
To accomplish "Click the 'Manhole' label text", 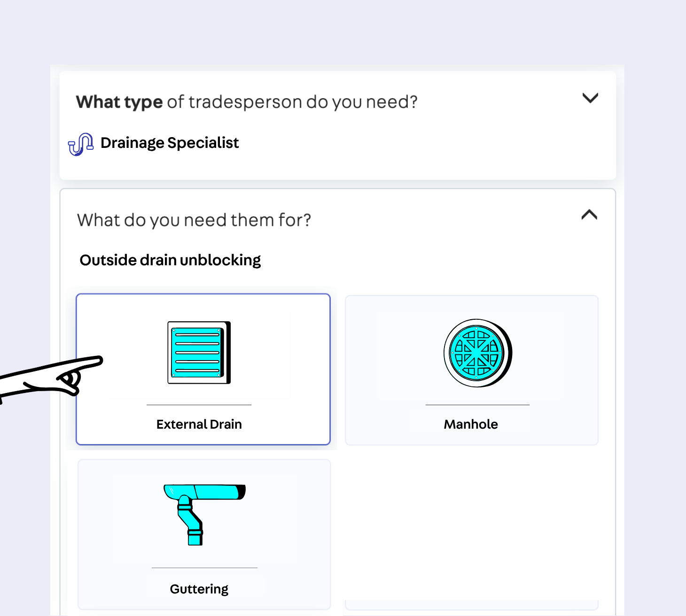I will (471, 424).
